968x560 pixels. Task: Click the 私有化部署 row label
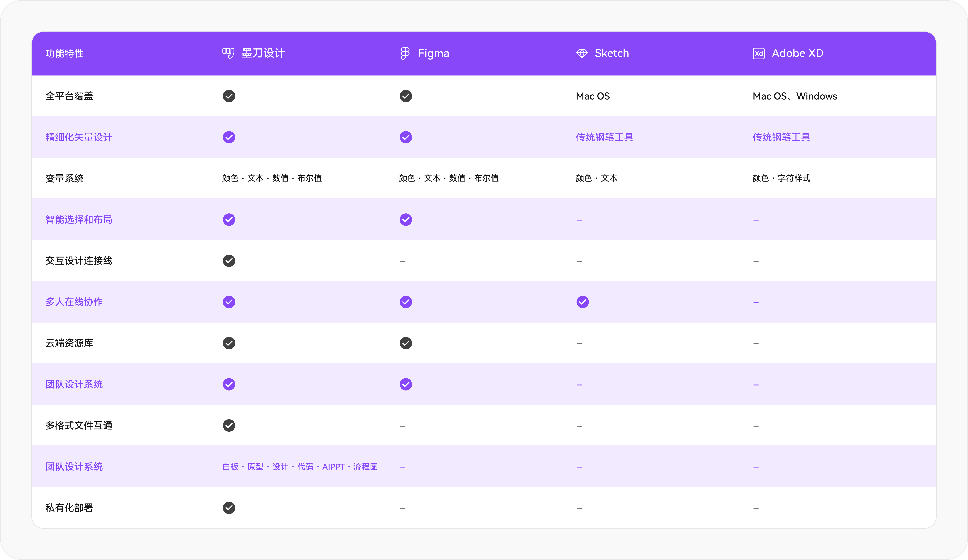(69, 508)
